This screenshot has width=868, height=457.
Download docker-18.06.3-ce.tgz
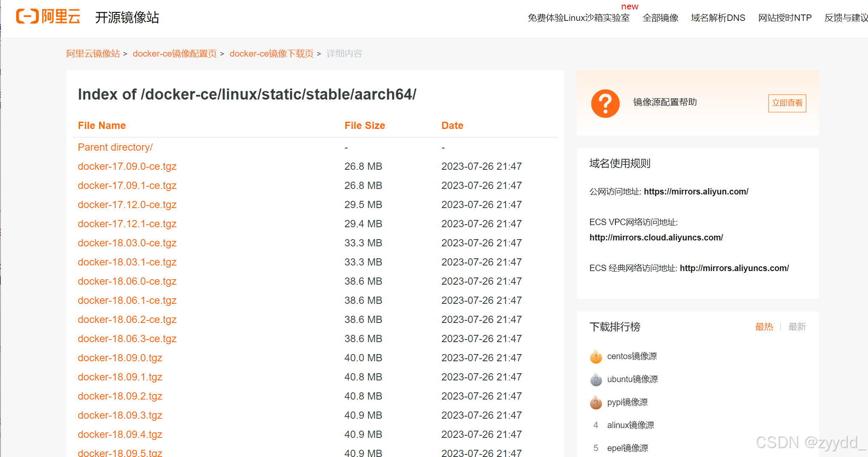[x=127, y=339]
